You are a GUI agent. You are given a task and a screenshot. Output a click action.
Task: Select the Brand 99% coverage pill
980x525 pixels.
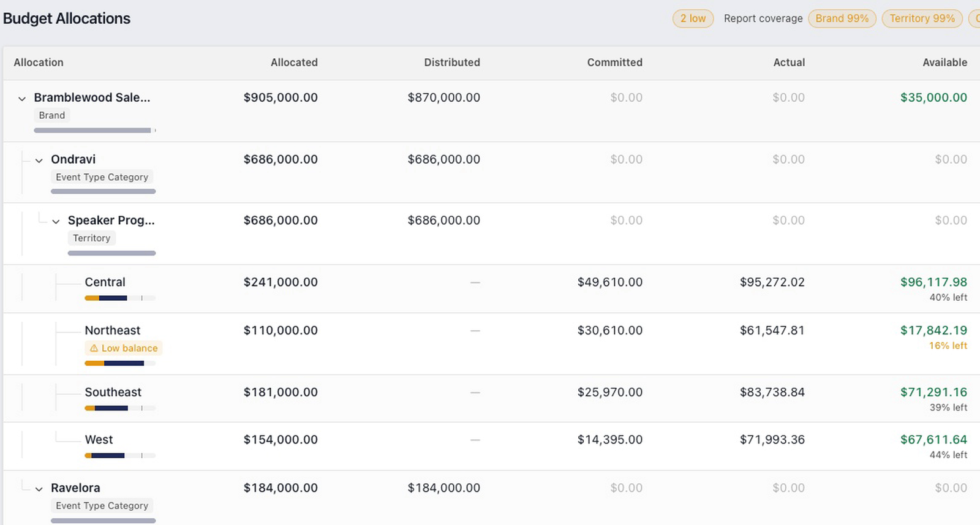pos(842,18)
